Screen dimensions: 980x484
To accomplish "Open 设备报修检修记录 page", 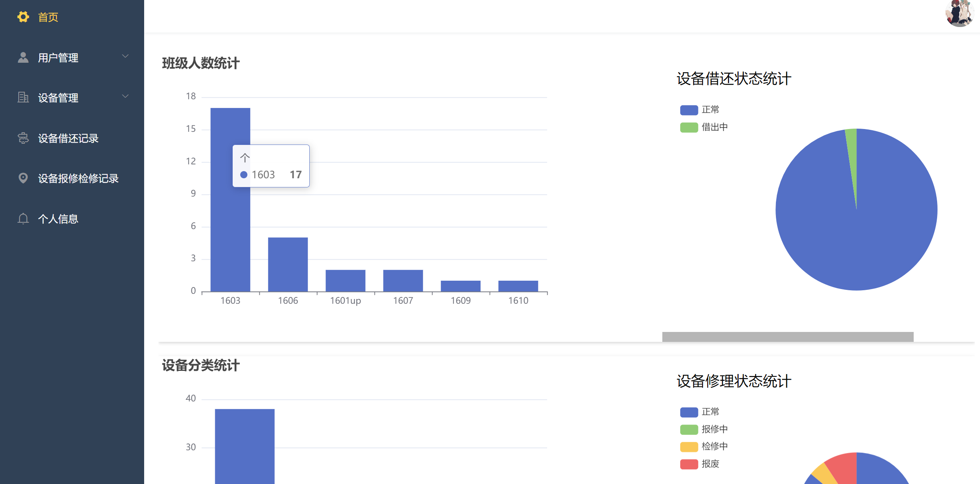I will click(x=78, y=179).
